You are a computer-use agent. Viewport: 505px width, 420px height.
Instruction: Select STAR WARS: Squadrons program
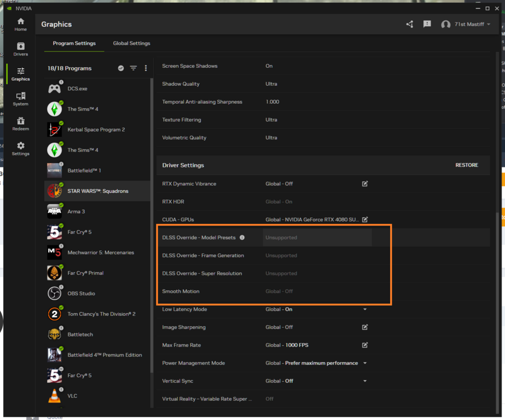97,191
